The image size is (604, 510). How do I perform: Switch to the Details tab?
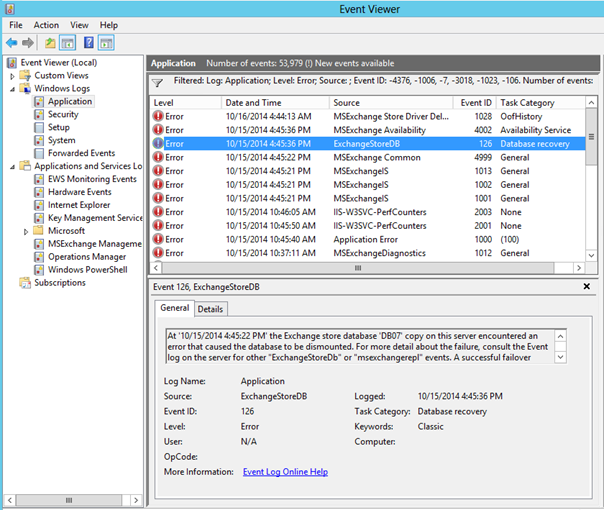(x=210, y=309)
